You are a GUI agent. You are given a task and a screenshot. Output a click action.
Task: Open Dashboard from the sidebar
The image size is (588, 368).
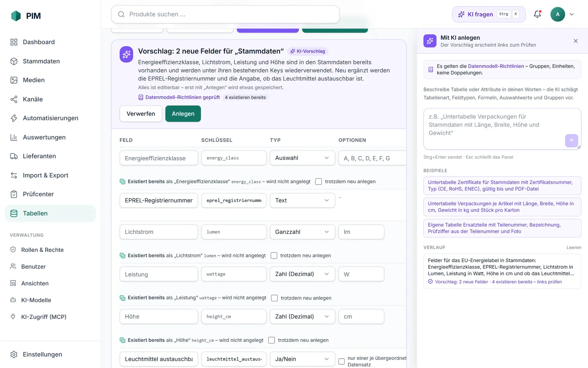coord(51,42)
